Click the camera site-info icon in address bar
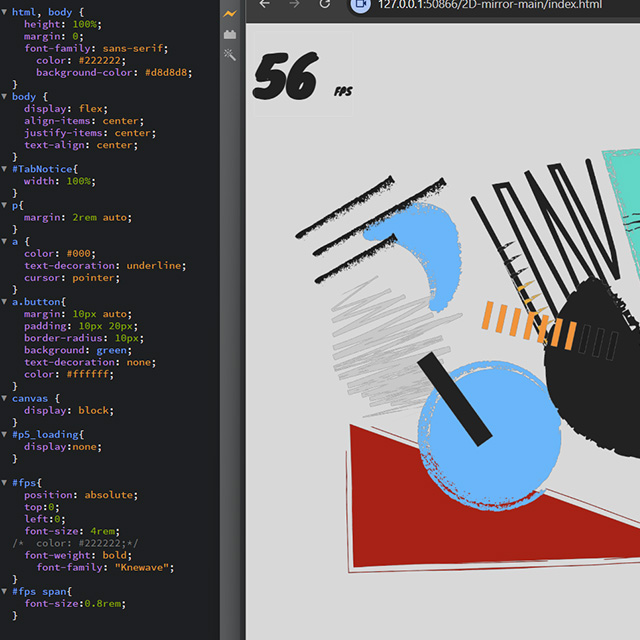The width and height of the screenshot is (640, 640). click(361, 4)
